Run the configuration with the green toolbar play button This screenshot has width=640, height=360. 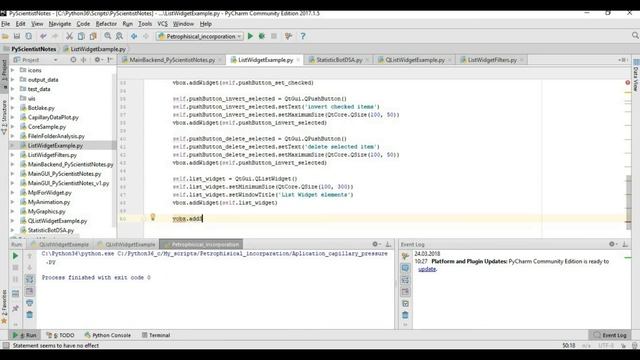[250, 36]
